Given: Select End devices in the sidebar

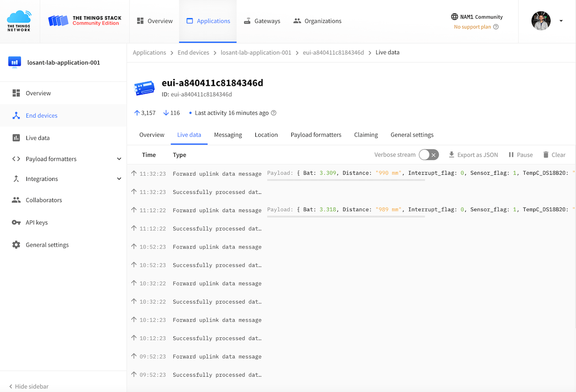Looking at the screenshot, I should [x=63, y=116].
